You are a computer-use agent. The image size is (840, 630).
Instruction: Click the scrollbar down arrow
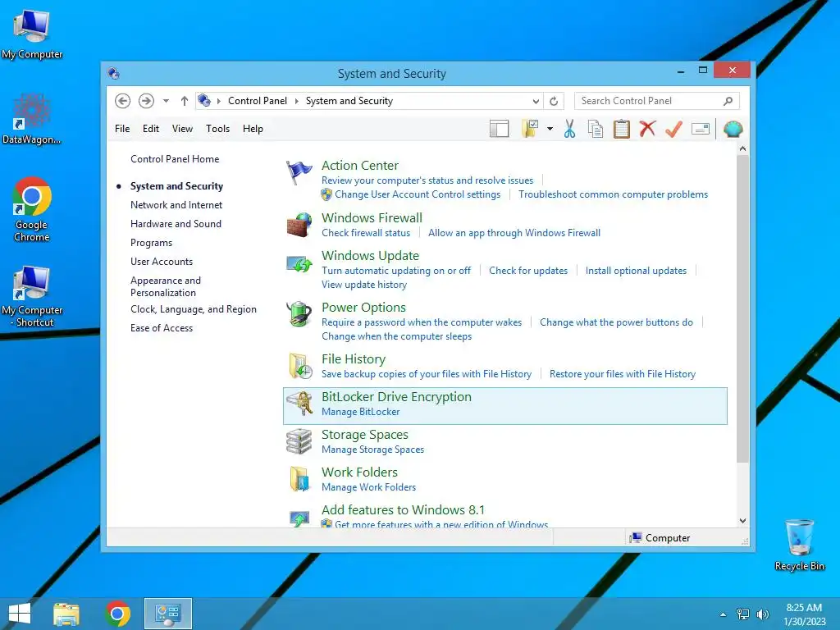click(742, 521)
